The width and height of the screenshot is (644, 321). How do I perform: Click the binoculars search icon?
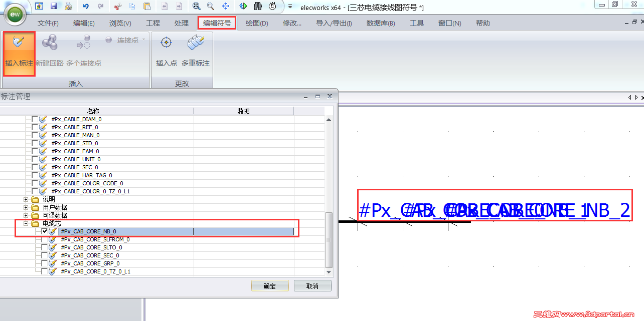point(258,6)
